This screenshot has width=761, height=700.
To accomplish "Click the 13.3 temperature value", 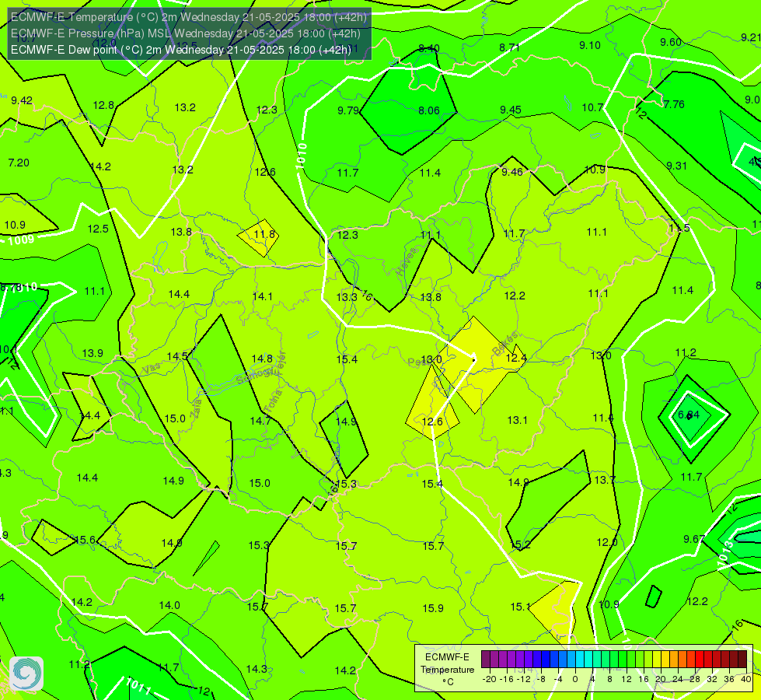I will point(347,297).
